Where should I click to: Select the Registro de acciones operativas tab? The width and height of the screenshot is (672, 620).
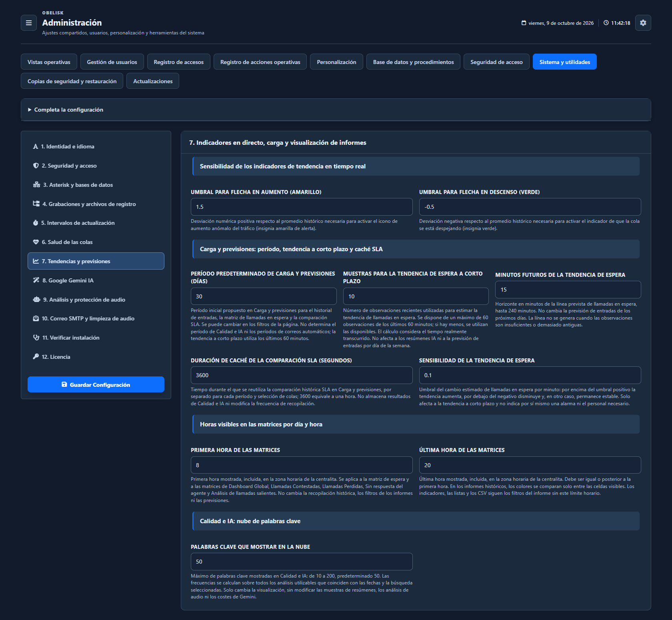point(260,62)
